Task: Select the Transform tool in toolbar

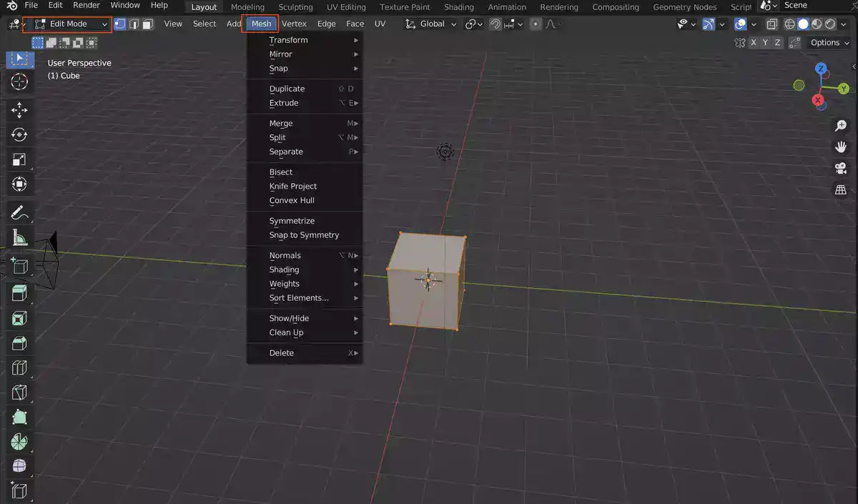Action: 20,184
